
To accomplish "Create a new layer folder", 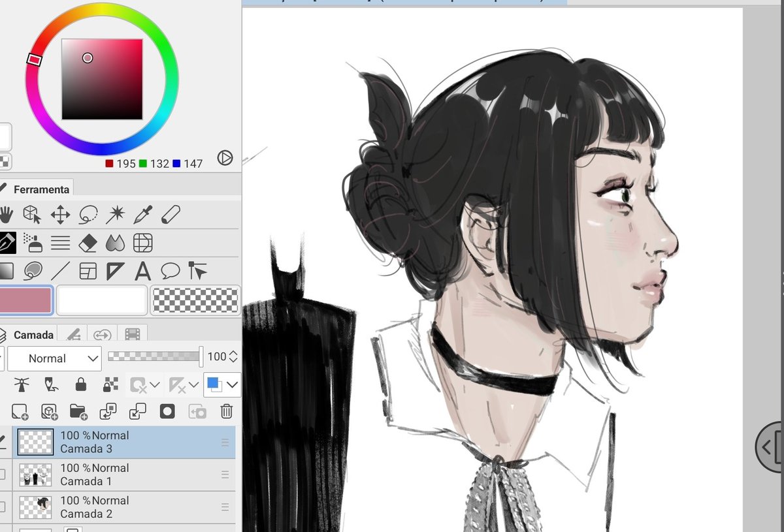I will 78,411.
